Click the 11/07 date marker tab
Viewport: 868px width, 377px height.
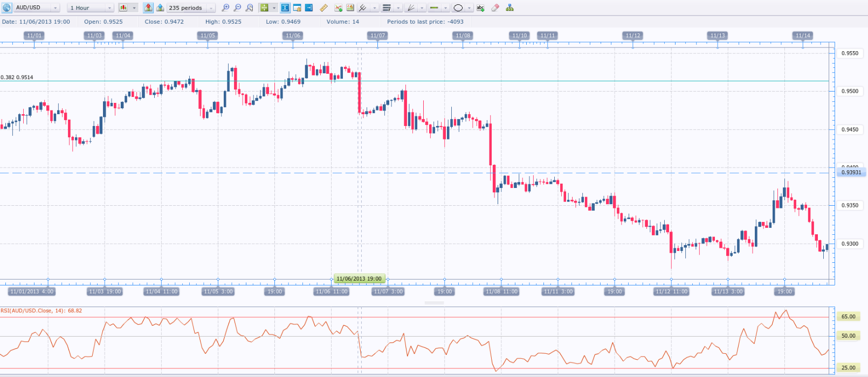[x=378, y=36]
